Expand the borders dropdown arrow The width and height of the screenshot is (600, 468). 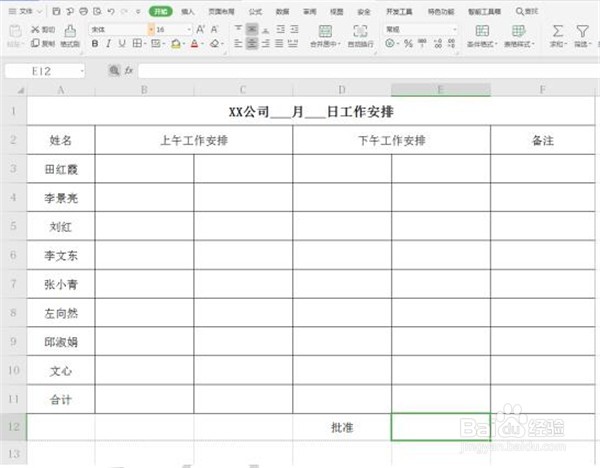click(x=145, y=44)
